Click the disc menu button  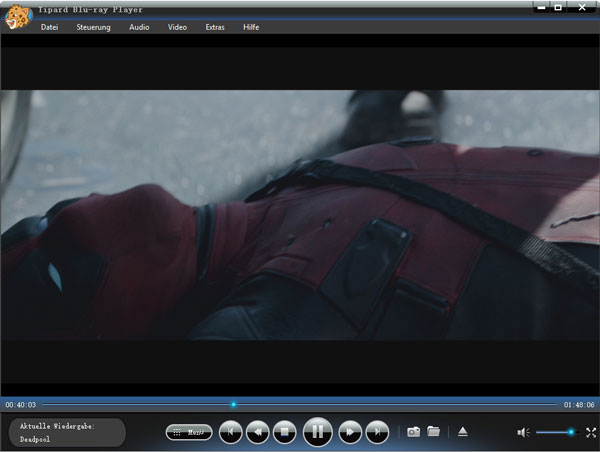pyautogui.click(x=189, y=432)
